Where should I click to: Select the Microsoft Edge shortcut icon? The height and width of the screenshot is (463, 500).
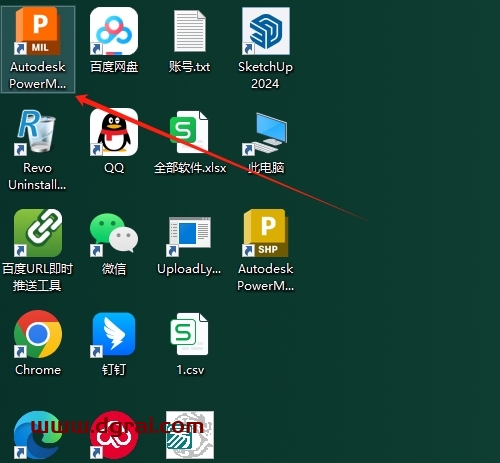tap(38, 435)
